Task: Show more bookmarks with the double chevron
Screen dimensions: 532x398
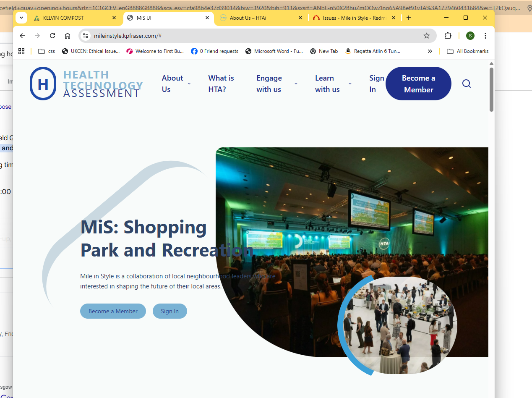Action: (430, 51)
